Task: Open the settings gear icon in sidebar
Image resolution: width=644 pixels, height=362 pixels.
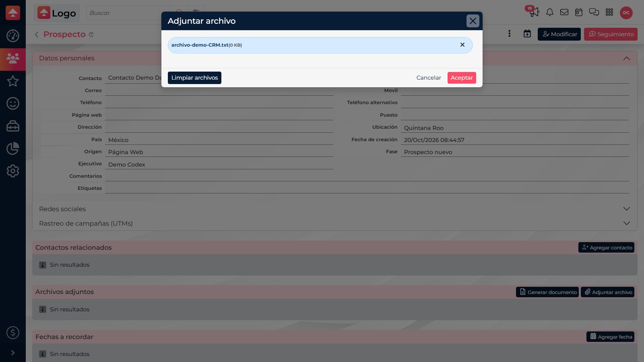Action: point(13,171)
